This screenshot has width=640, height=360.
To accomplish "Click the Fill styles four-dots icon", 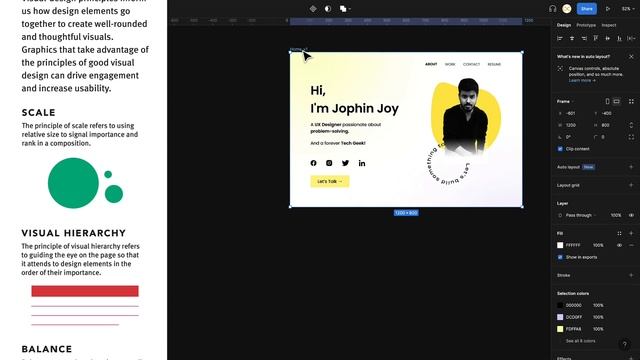I will click(619, 233).
